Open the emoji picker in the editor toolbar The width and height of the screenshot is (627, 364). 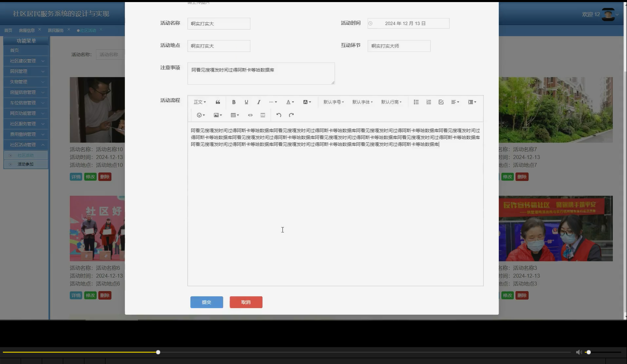[200, 115]
